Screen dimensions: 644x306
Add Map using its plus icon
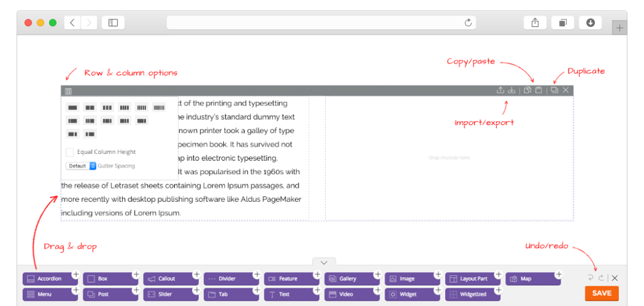[558, 274]
